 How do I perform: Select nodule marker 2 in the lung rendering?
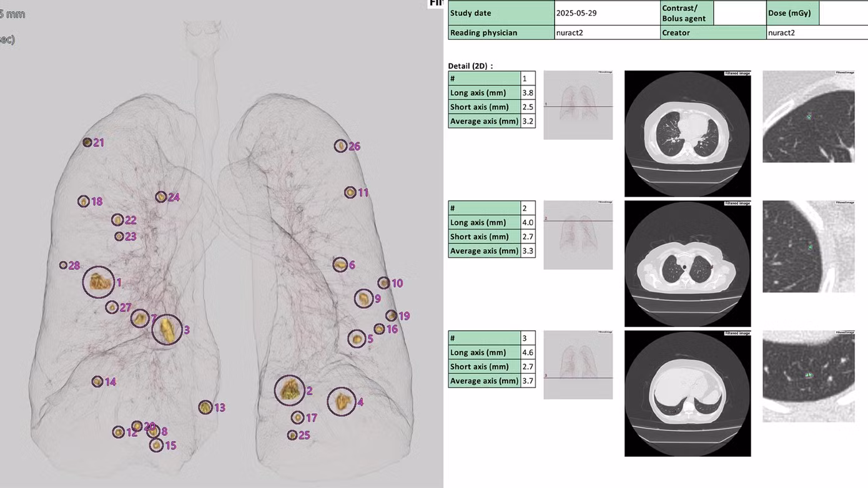point(290,391)
